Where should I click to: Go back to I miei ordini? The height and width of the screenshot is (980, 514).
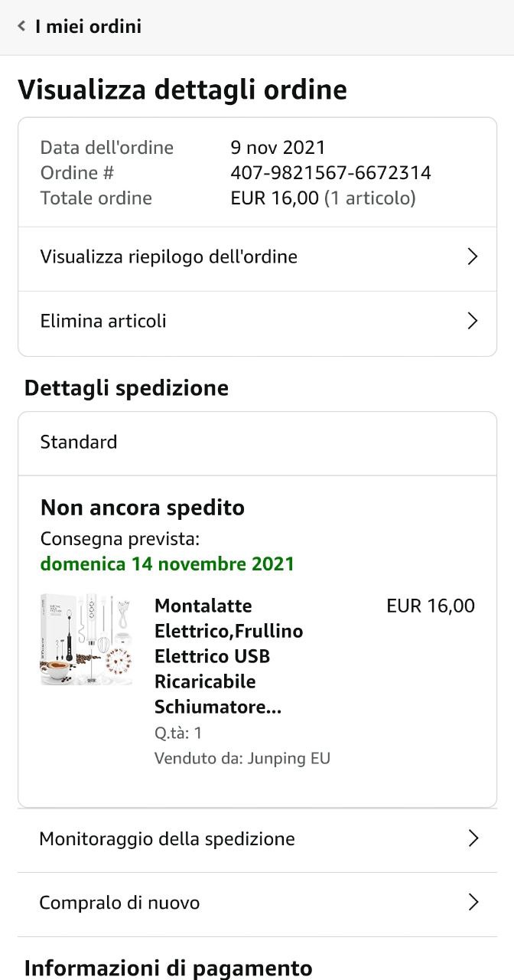click(x=88, y=27)
